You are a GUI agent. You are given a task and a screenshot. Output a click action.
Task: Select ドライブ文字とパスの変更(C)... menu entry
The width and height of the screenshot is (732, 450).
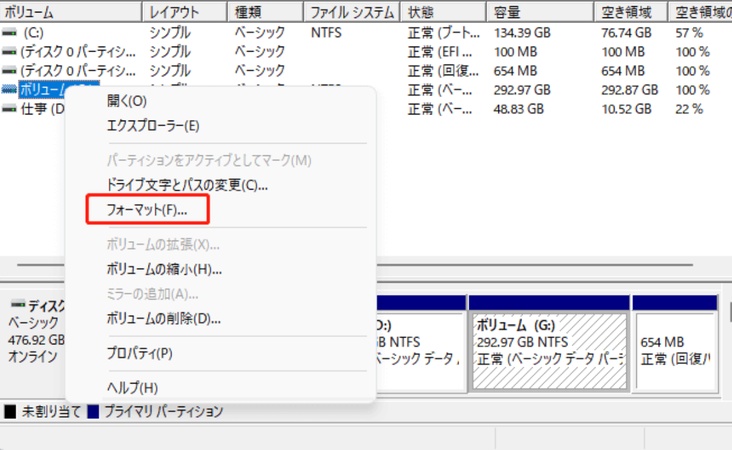pos(187,185)
